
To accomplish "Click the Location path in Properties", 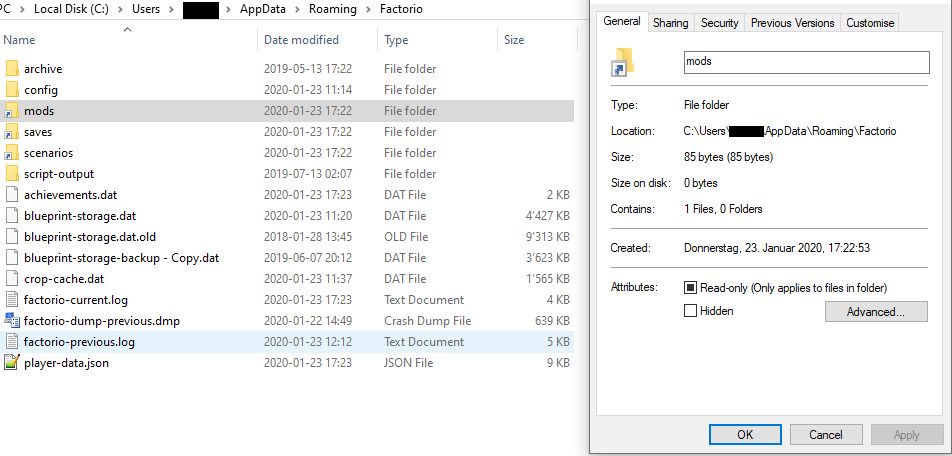I will pos(790,131).
